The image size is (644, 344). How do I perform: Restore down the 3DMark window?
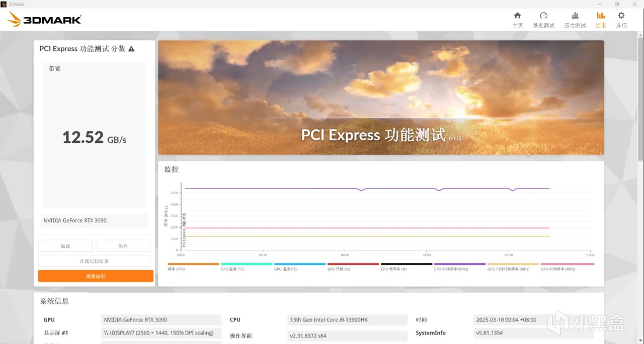click(617, 4)
